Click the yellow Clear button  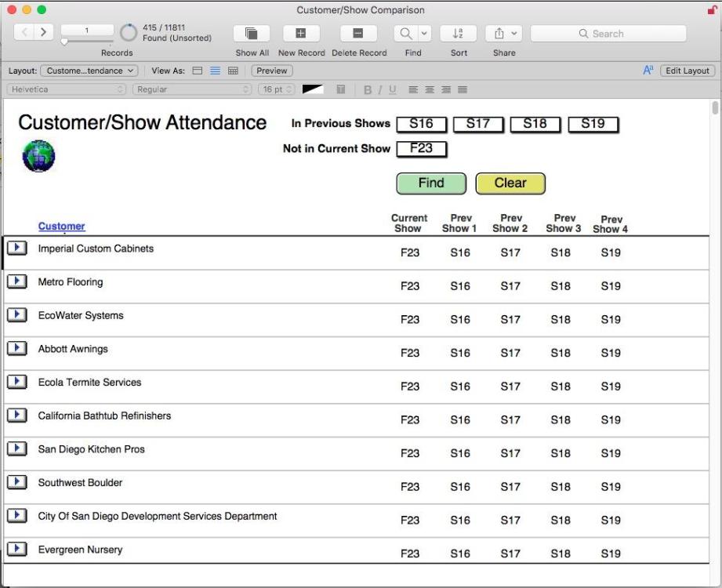pyautogui.click(x=510, y=183)
